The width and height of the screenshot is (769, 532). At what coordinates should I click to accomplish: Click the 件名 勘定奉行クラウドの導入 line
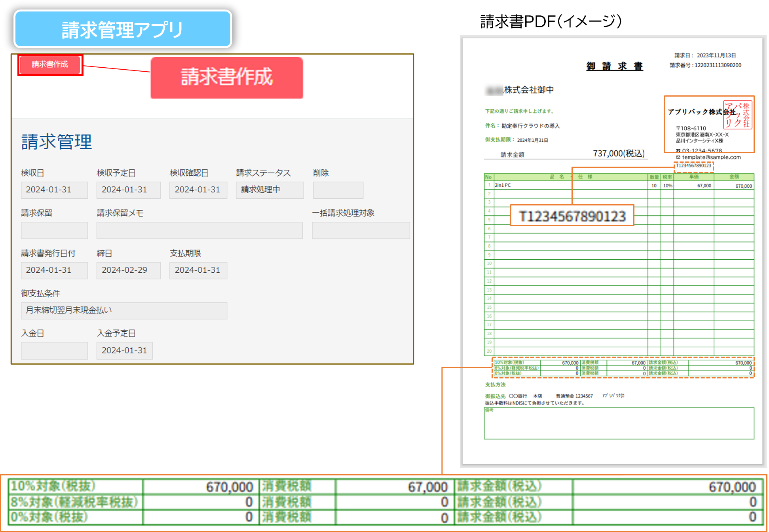pyautogui.click(x=522, y=126)
